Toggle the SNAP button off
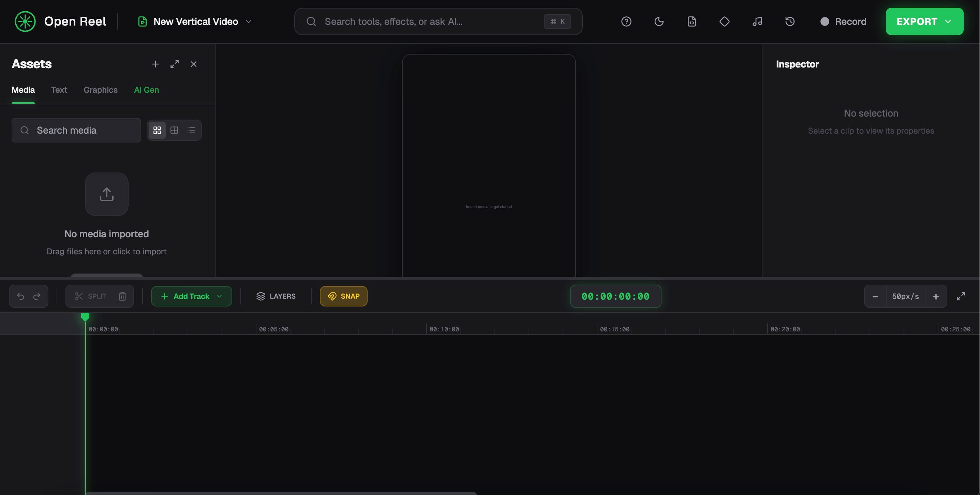The width and height of the screenshot is (980, 495). coord(343,296)
